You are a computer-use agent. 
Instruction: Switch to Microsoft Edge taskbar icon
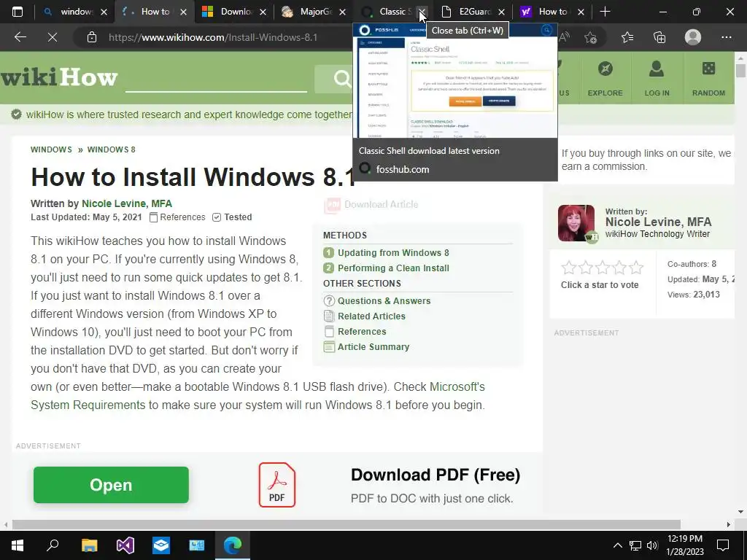(x=233, y=545)
